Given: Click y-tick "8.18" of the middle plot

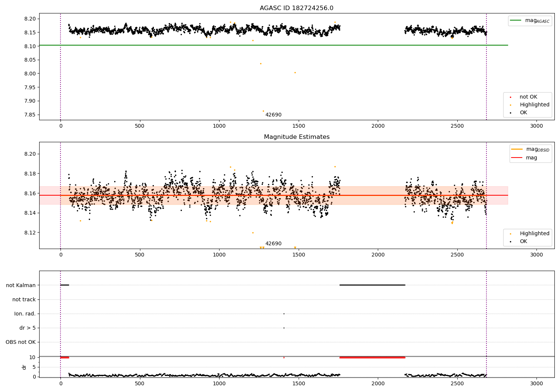Looking at the screenshot, I should (x=30, y=174).
